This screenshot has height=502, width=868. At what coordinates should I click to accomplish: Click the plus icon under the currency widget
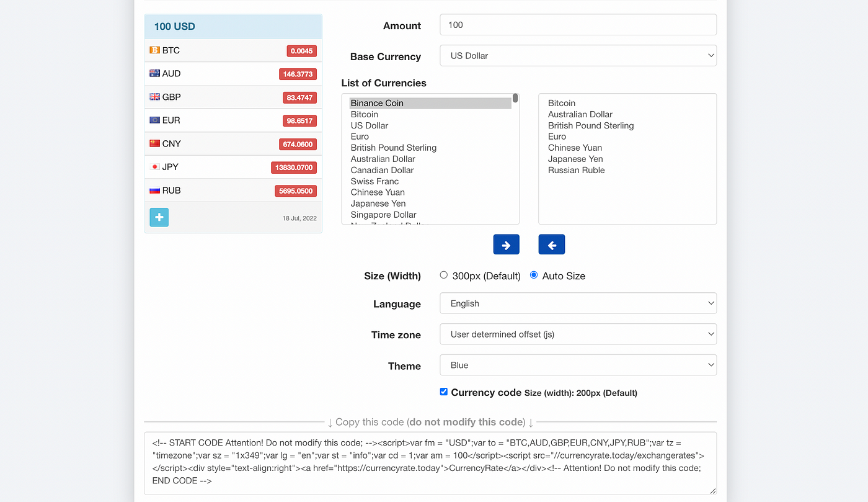pos(159,217)
